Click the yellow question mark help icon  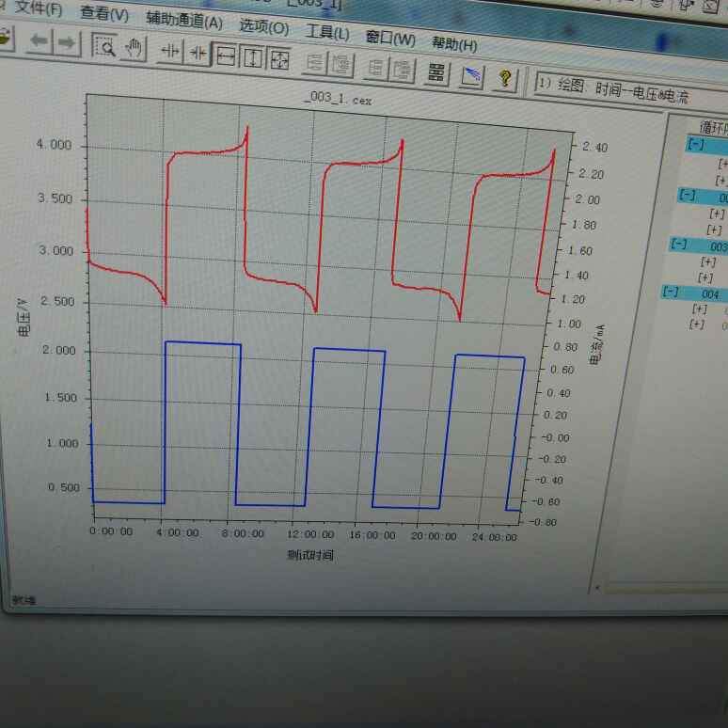tap(506, 79)
